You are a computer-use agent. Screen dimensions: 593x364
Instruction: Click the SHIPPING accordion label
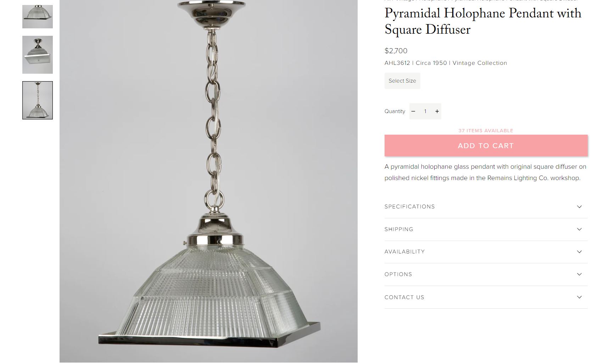(x=399, y=229)
